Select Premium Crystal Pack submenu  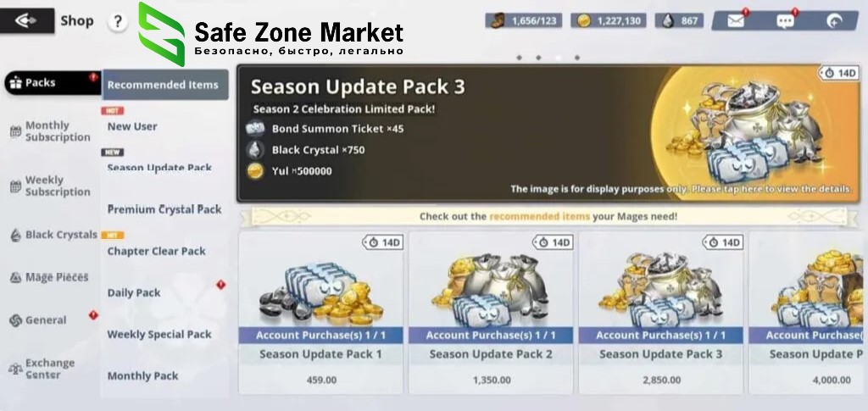(x=164, y=209)
